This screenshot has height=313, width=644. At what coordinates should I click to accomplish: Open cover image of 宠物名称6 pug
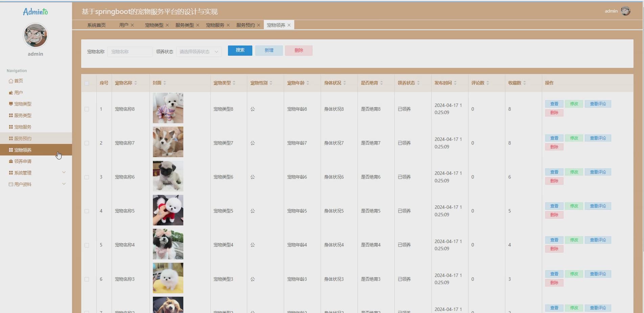pos(168,176)
